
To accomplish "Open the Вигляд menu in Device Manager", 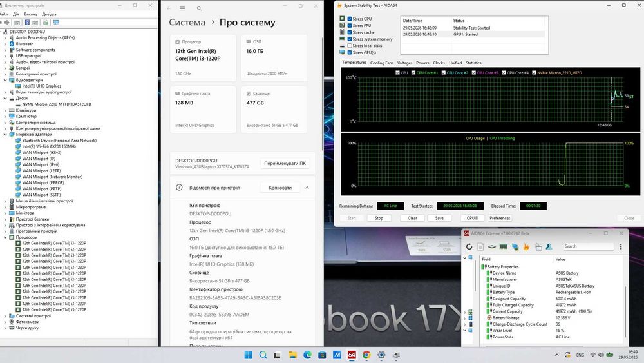I will click(30, 14).
